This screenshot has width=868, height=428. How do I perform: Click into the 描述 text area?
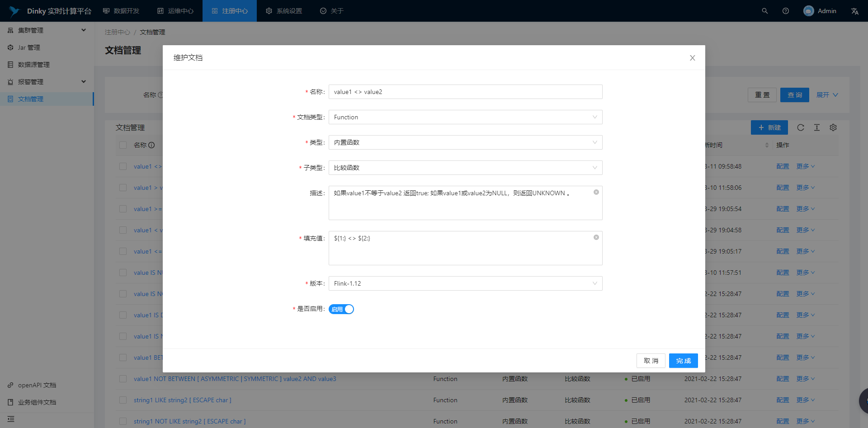[x=465, y=203]
